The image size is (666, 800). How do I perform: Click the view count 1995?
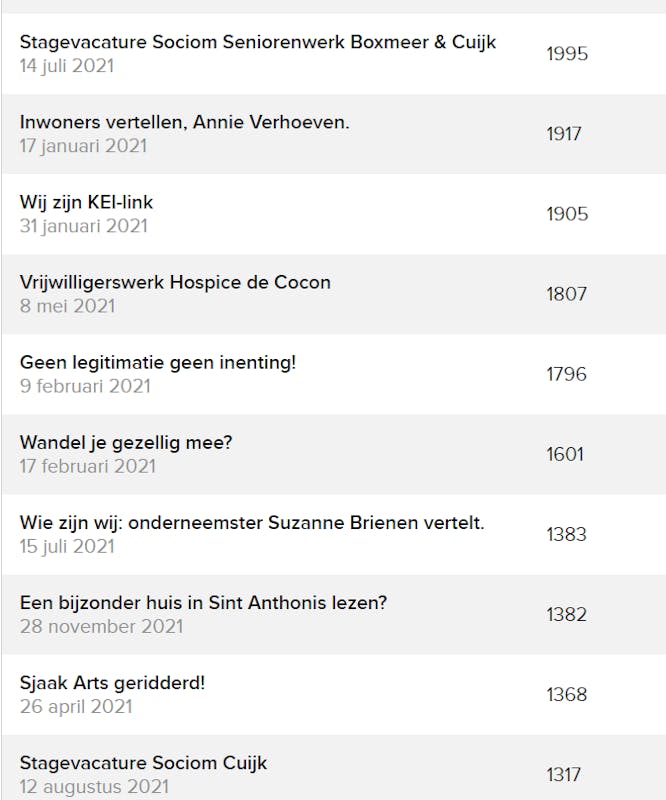click(567, 54)
